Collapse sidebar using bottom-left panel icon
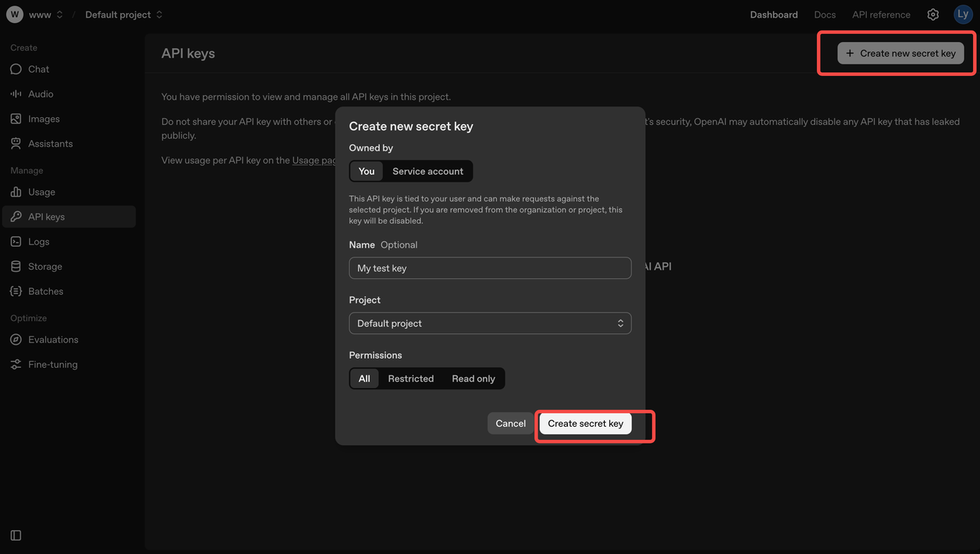The image size is (980, 554). pos(15,536)
